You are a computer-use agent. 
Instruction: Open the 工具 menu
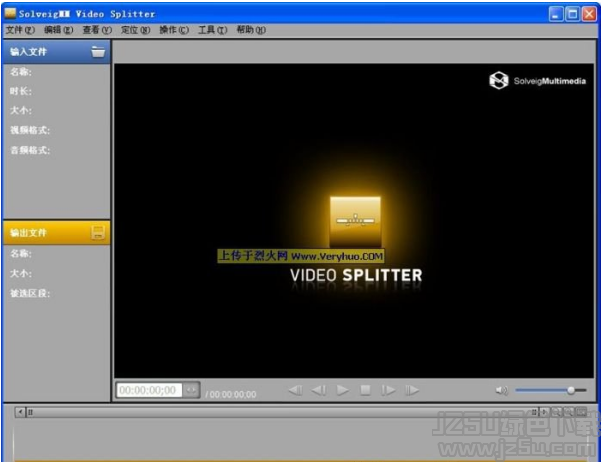[x=212, y=30]
